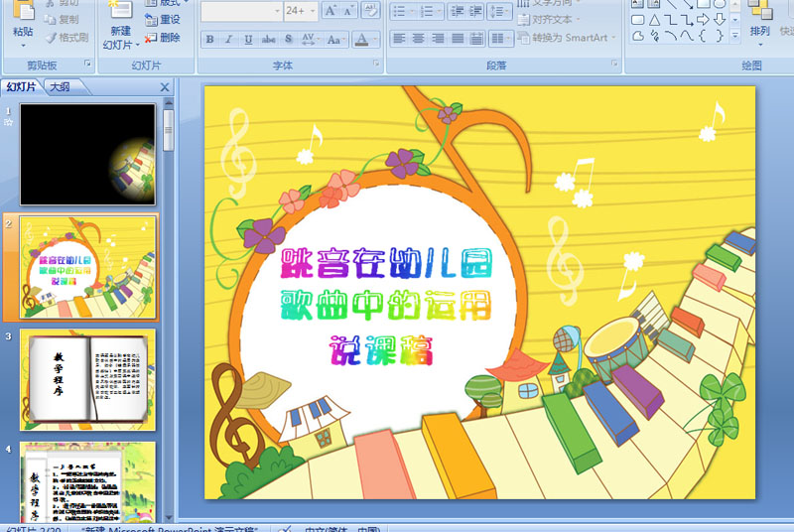This screenshot has height=532, width=794.
Task: Open the font size 24+ dropdown
Action: pos(313,11)
